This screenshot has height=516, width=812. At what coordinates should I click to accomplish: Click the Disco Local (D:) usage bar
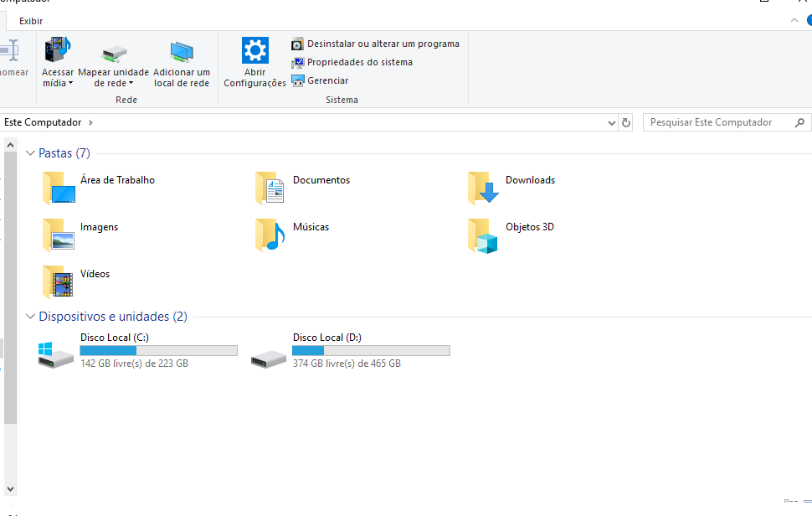371,351
